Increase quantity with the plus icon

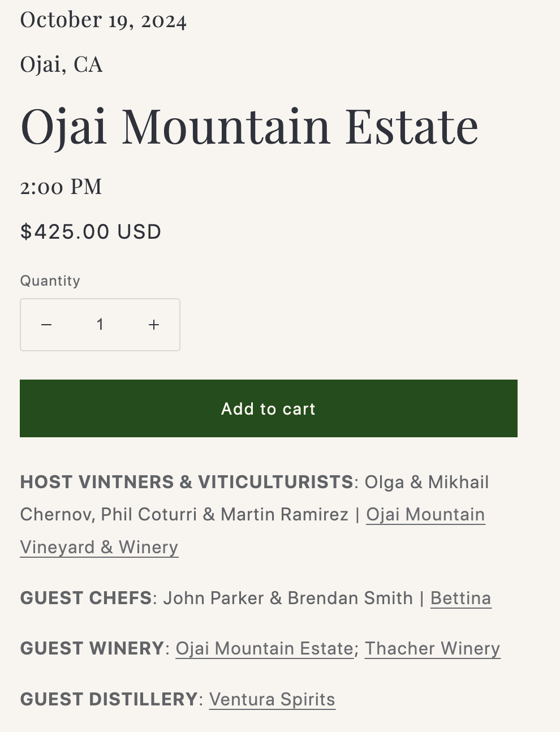click(x=154, y=325)
